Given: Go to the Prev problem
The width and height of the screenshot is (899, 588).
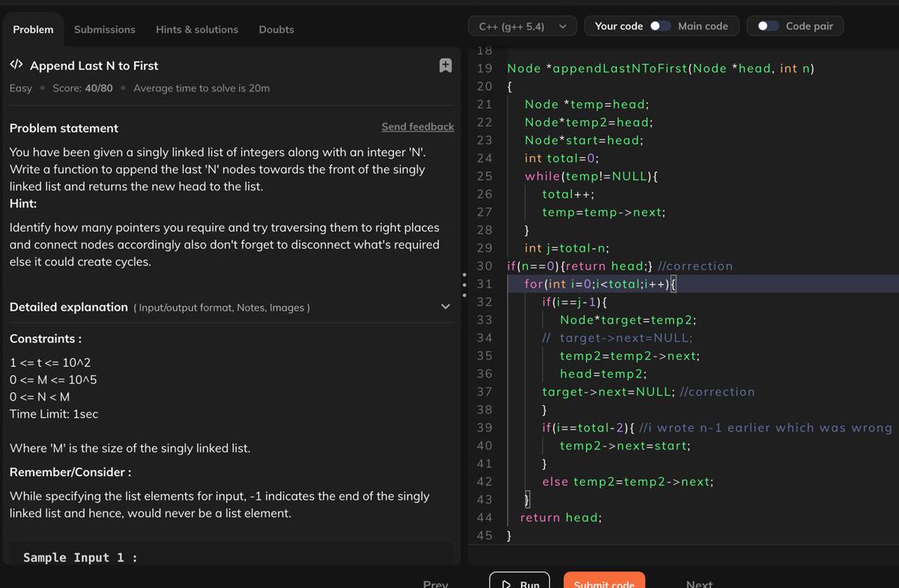Looking at the screenshot, I should [x=435, y=584].
